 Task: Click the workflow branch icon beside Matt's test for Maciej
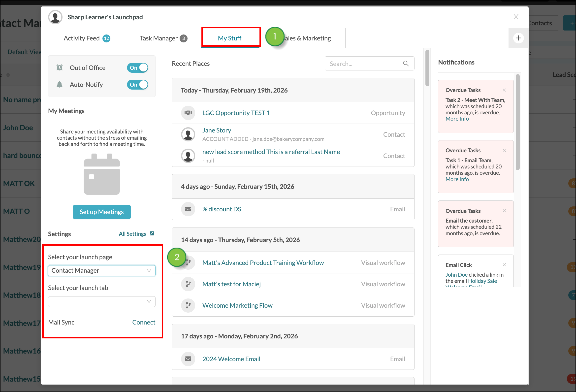pos(188,284)
